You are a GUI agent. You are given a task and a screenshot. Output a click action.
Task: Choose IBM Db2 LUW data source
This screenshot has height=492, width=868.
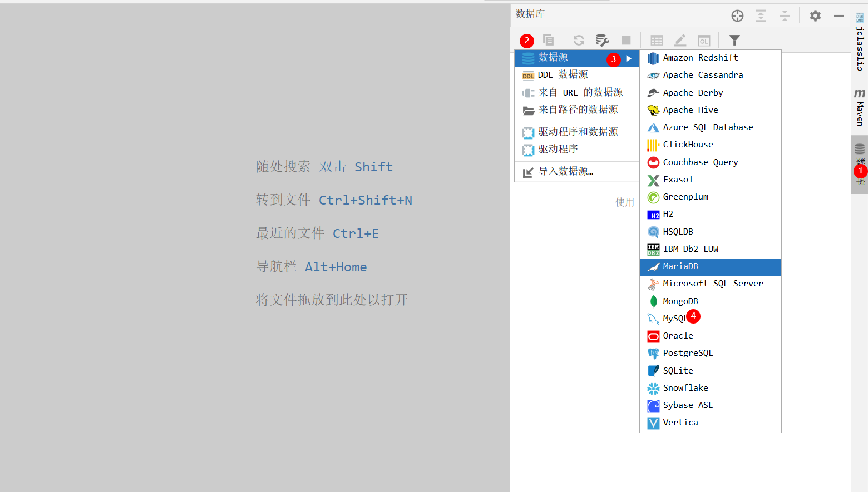(x=711, y=249)
